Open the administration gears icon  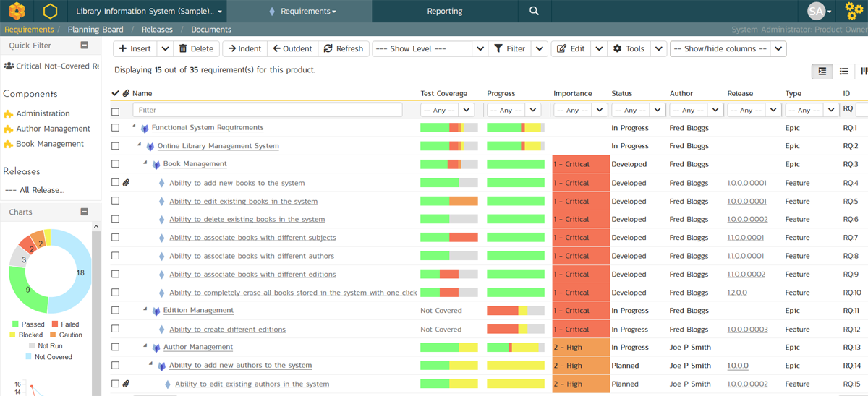coord(854,12)
